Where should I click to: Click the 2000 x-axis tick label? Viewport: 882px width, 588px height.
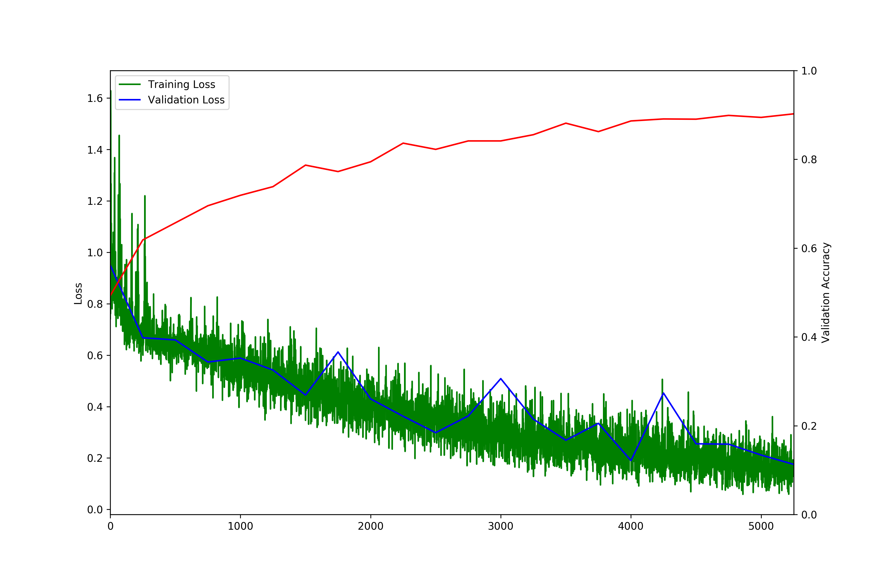(x=370, y=527)
